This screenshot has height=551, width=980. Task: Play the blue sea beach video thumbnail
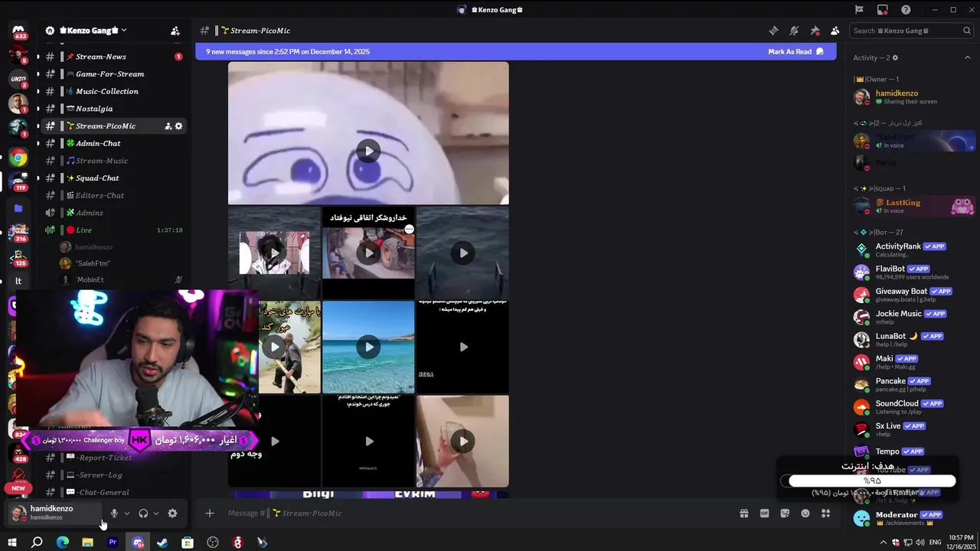pos(368,347)
